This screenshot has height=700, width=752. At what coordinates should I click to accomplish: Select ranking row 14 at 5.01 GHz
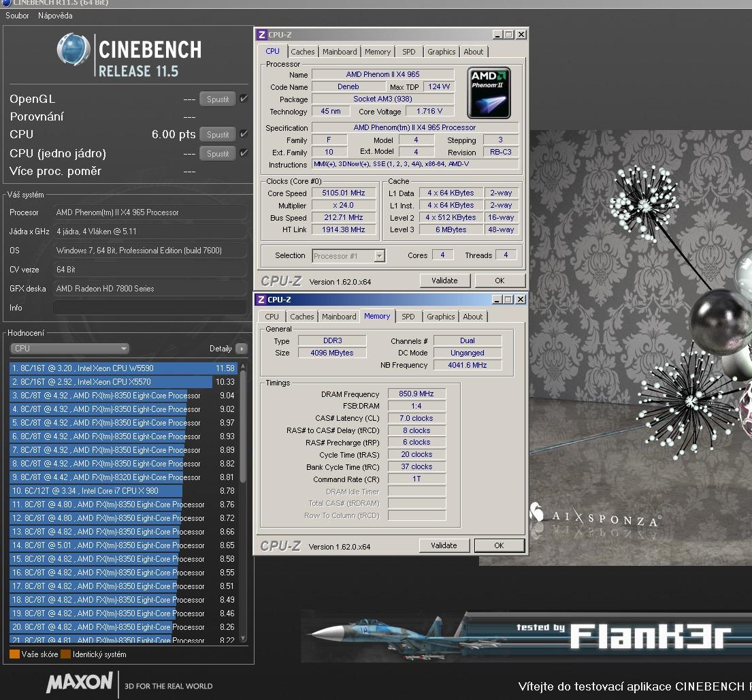tap(123, 545)
